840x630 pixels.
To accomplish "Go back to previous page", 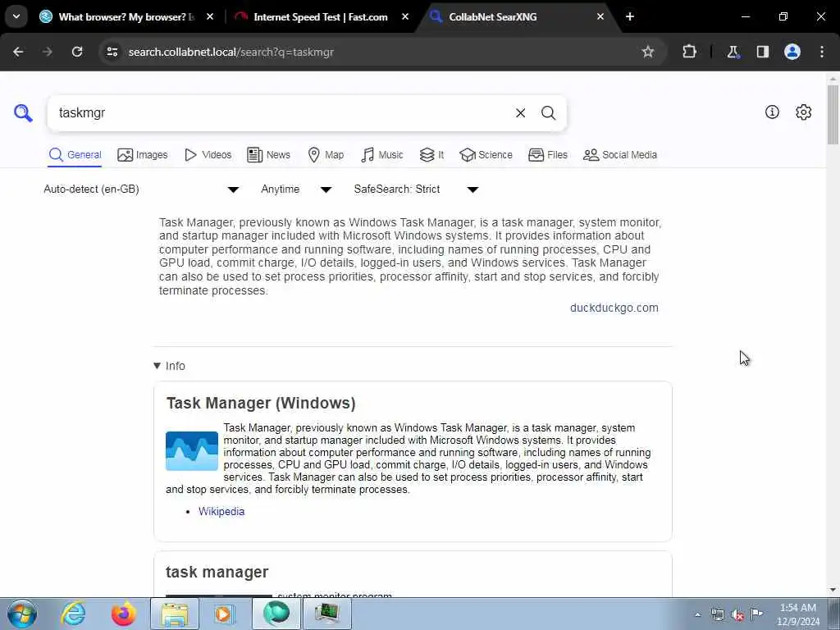I will point(18,52).
